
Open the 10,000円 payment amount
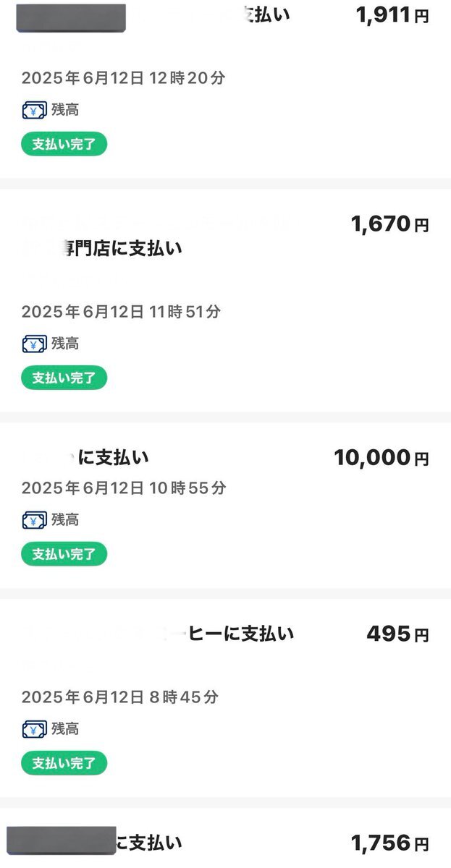click(x=382, y=457)
